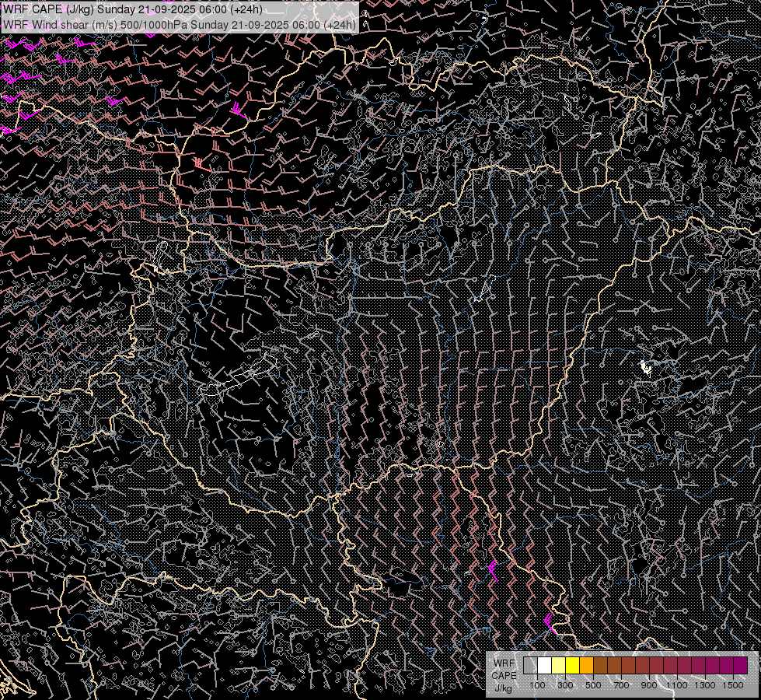Click the 100 label in the legend
This screenshot has height=700, width=761.
pos(537,685)
